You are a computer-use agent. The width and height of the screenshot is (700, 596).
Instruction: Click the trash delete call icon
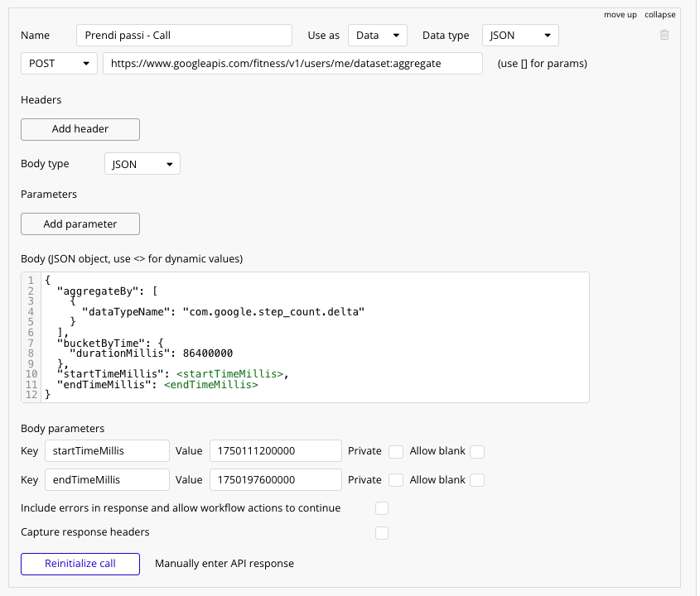(664, 36)
